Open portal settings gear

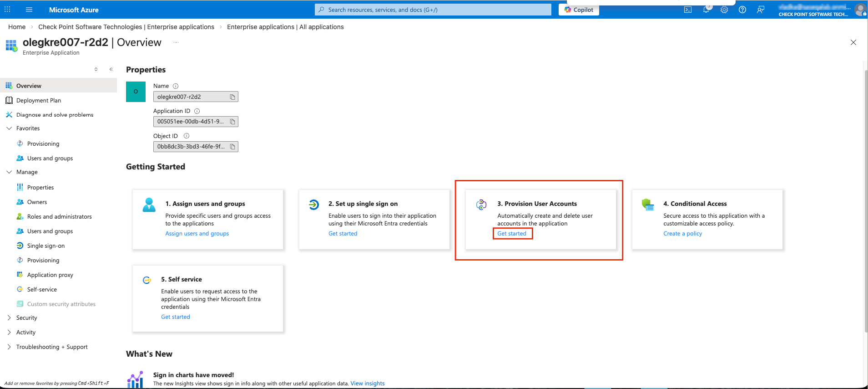[724, 10]
